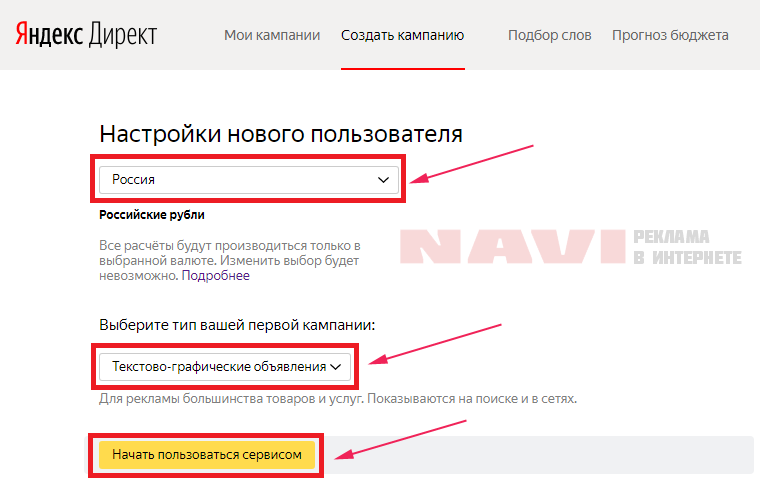This screenshot has height=486, width=760.
Task: Click the Выберите тип вашей первой кампании label
Action: 237,325
